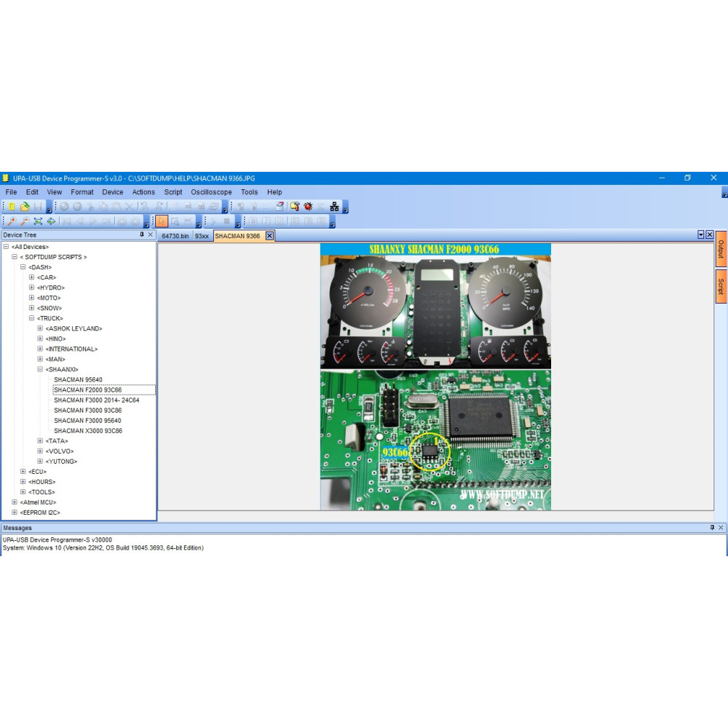Click the greyed Save disk icon
Viewport: 728px width, 728px height.
(38, 207)
